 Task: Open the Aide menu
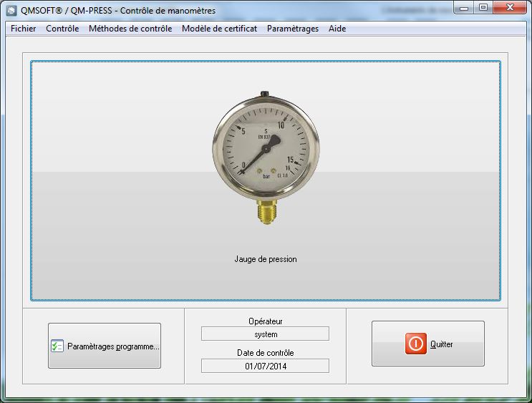tap(337, 29)
